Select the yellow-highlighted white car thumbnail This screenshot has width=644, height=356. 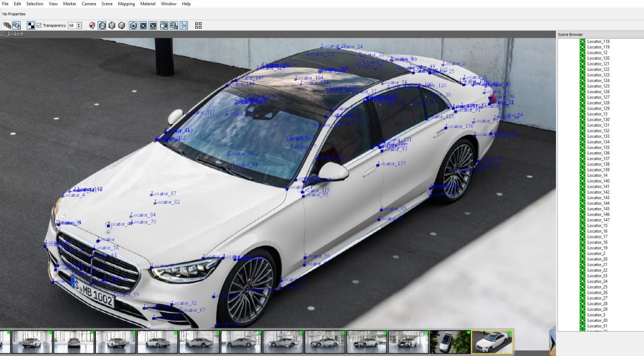tap(492, 342)
